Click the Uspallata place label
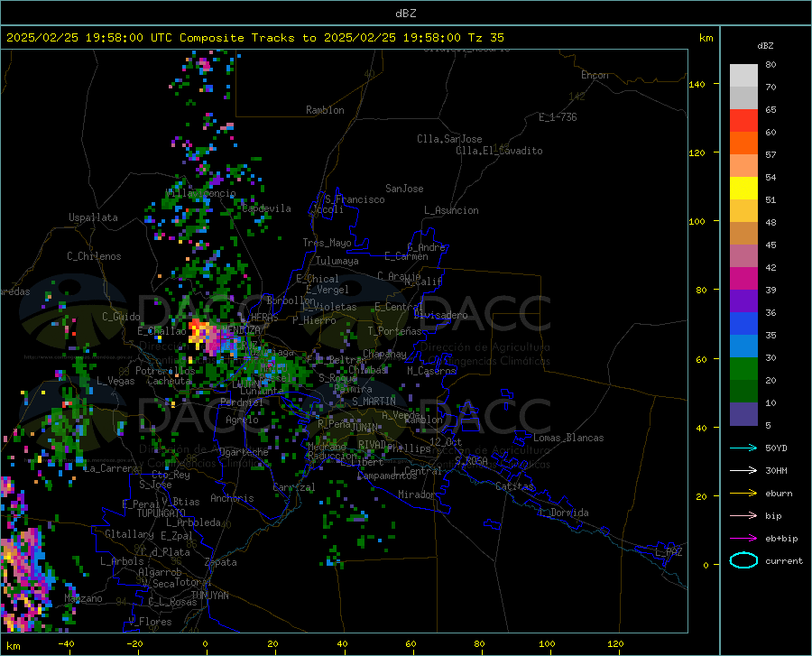812x656 pixels. [93, 217]
